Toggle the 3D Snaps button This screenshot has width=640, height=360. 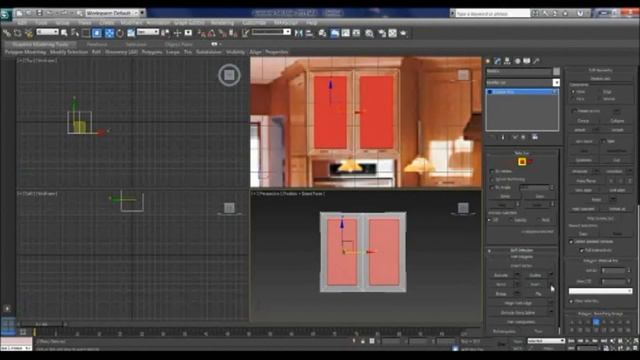[x=201, y=33]
